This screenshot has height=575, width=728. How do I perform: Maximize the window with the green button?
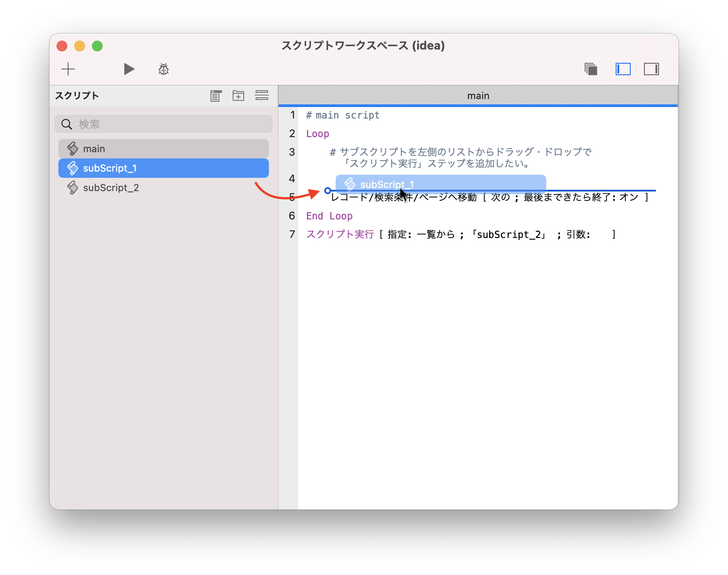(97, 46)
